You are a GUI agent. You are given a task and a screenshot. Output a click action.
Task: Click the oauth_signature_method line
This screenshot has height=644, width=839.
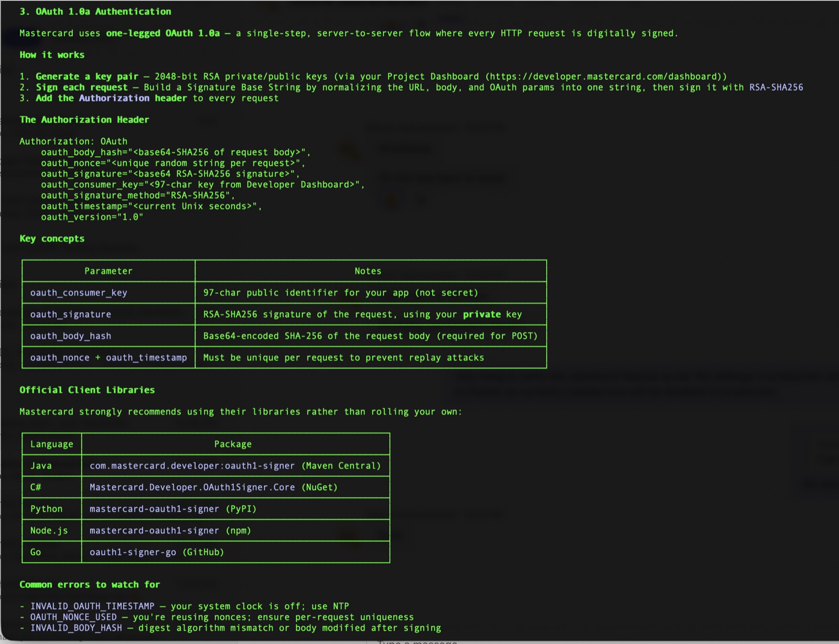click(138, 196)
